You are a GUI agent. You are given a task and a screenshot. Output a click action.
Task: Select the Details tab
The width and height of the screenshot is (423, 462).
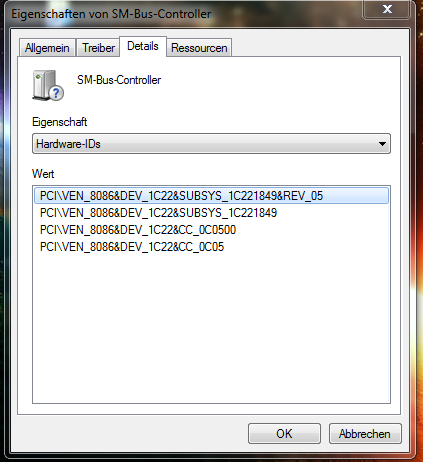pos(143,46)
